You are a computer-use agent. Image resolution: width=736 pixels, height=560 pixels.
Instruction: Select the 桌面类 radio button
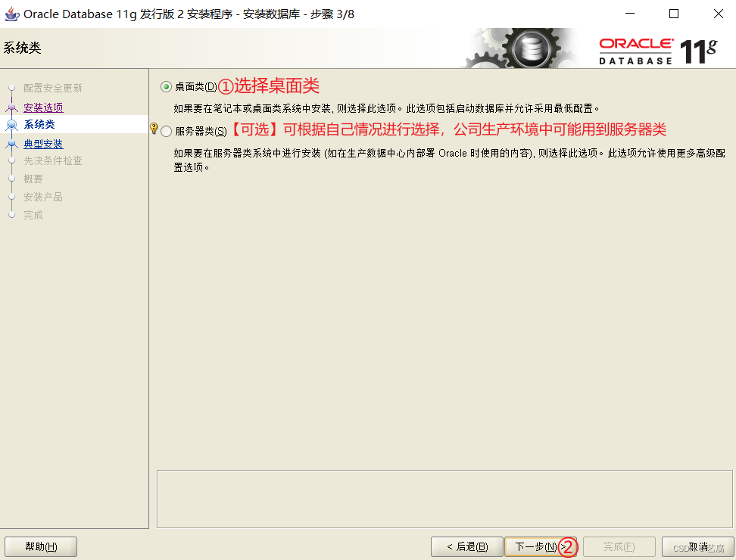coord(165,86)
